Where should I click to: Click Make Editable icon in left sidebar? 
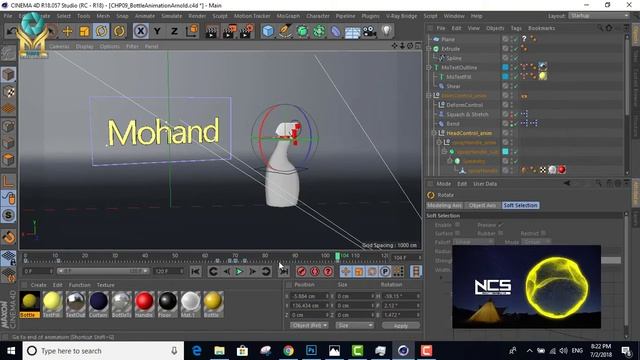point(8,53)
